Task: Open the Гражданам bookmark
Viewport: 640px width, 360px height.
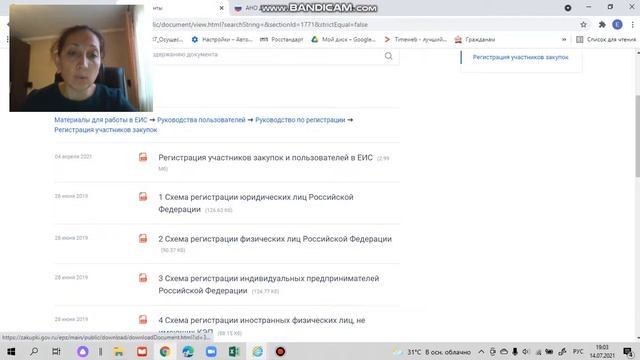Action: 475,40
